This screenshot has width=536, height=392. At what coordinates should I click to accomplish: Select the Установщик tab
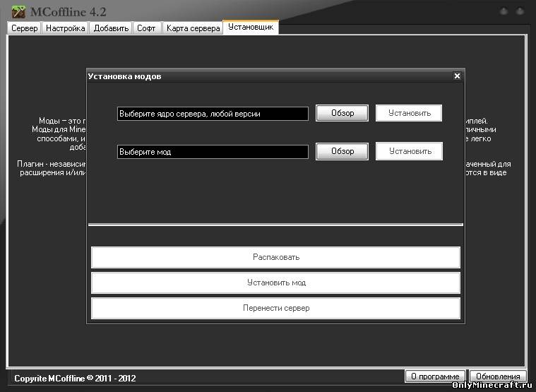click(x=250, y=27)
